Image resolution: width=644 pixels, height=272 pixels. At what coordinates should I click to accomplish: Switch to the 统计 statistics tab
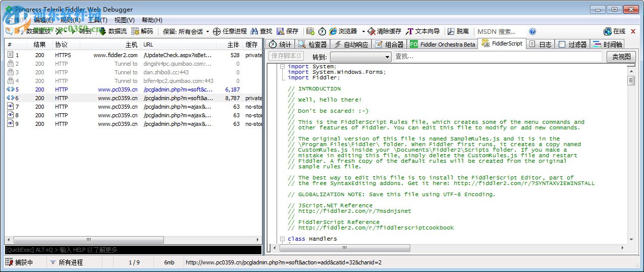pyautogui.click(x=280, y=44)
